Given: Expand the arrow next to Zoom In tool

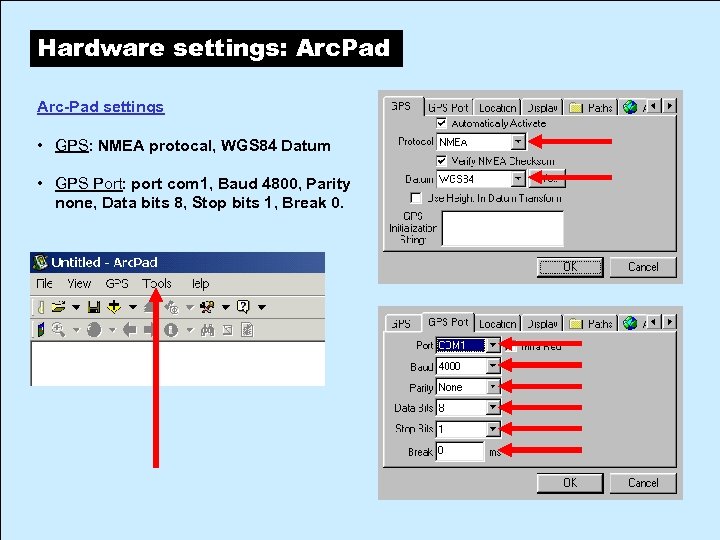Looking at the screenshot, I should click(76, 330).
